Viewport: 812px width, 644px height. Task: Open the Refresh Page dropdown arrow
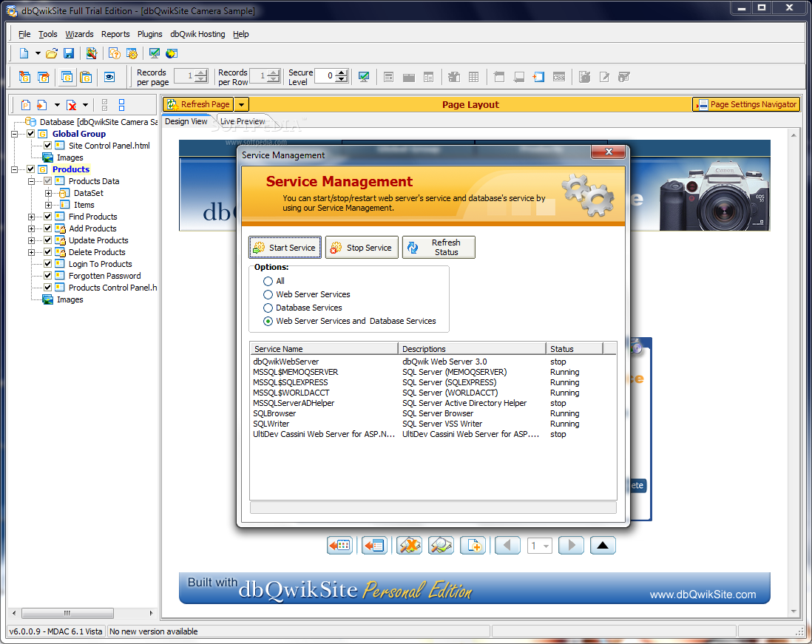click(x=241, y=104)
